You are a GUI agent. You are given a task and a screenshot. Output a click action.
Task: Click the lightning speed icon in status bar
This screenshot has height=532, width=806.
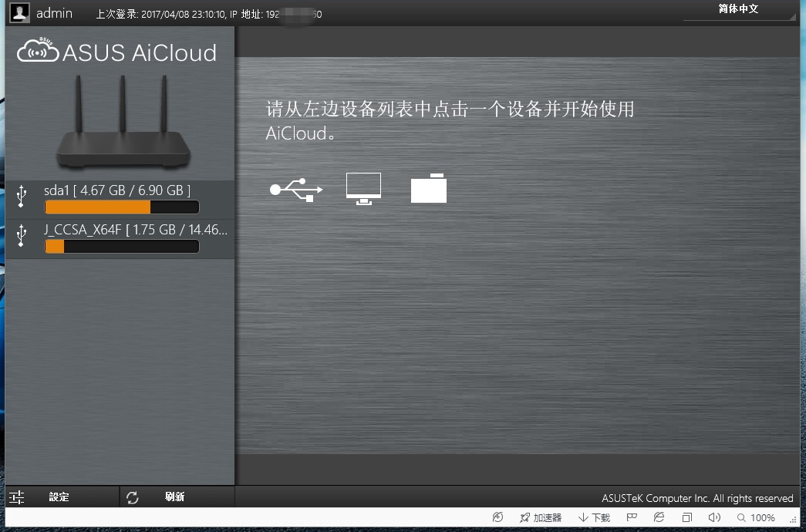click(497, 517)
